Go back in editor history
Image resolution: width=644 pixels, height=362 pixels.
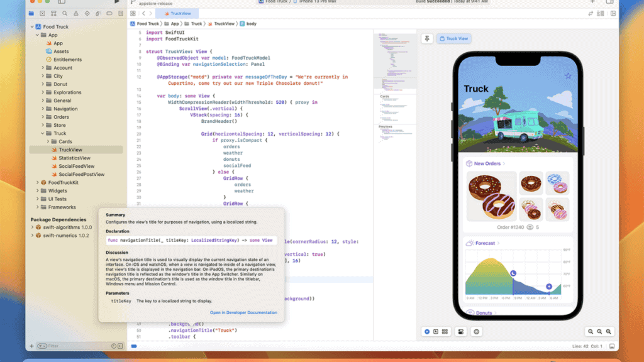point(143,14)
